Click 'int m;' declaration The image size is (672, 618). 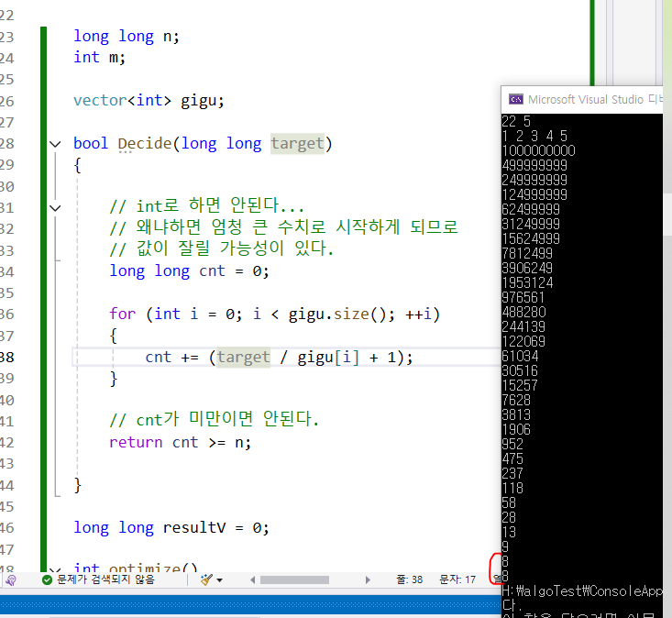pyautogui.click(x=99, y=57)
